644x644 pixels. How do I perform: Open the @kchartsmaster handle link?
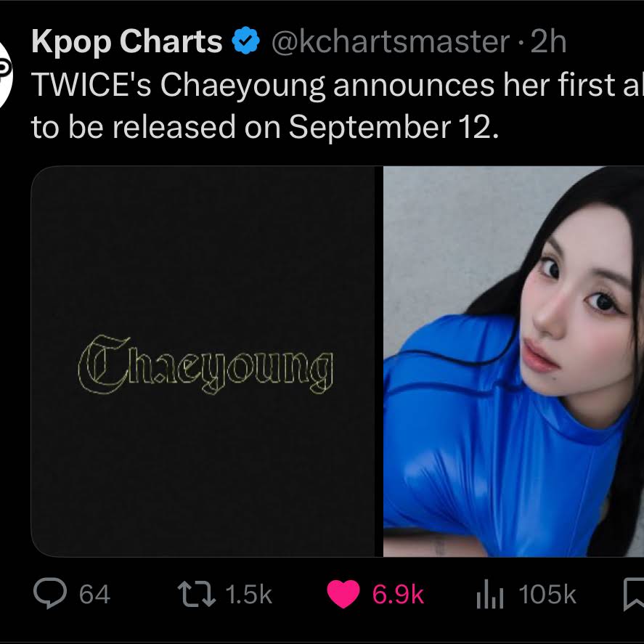tap(390, 42)
